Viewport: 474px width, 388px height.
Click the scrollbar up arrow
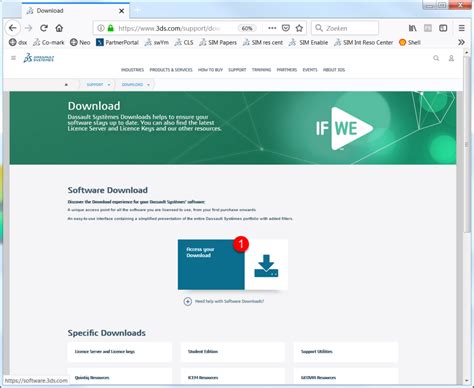point(467,53)
